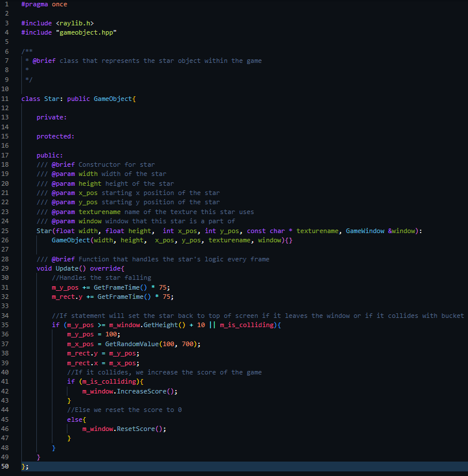Click the 'public:' access specifier
This screenshot has width=468, height=476.
[50, 155]
